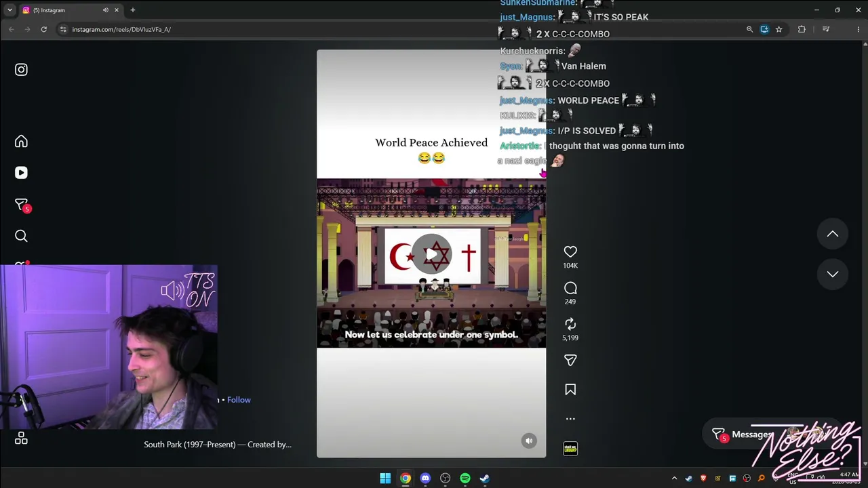
Task: View site information for instagram.com
Action: 63,29
